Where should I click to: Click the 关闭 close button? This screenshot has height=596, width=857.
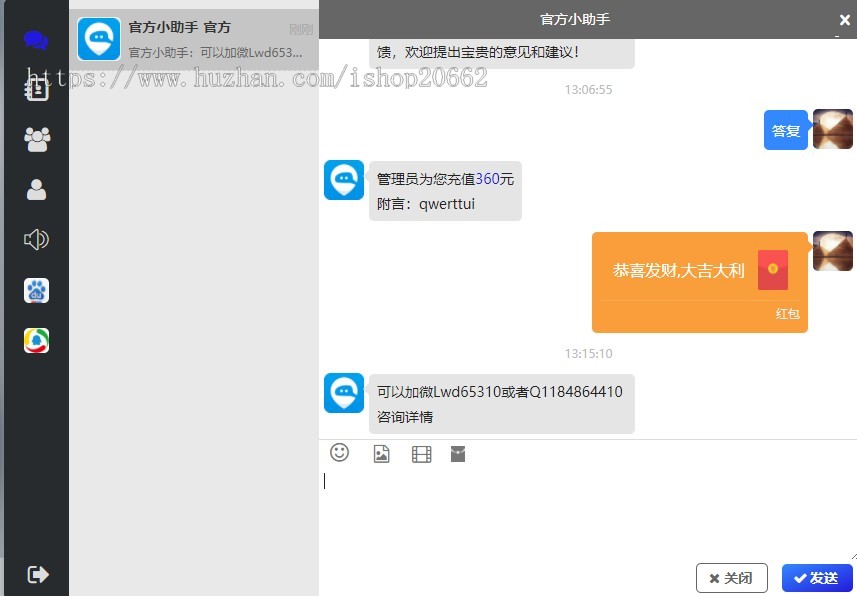[731, 578]
